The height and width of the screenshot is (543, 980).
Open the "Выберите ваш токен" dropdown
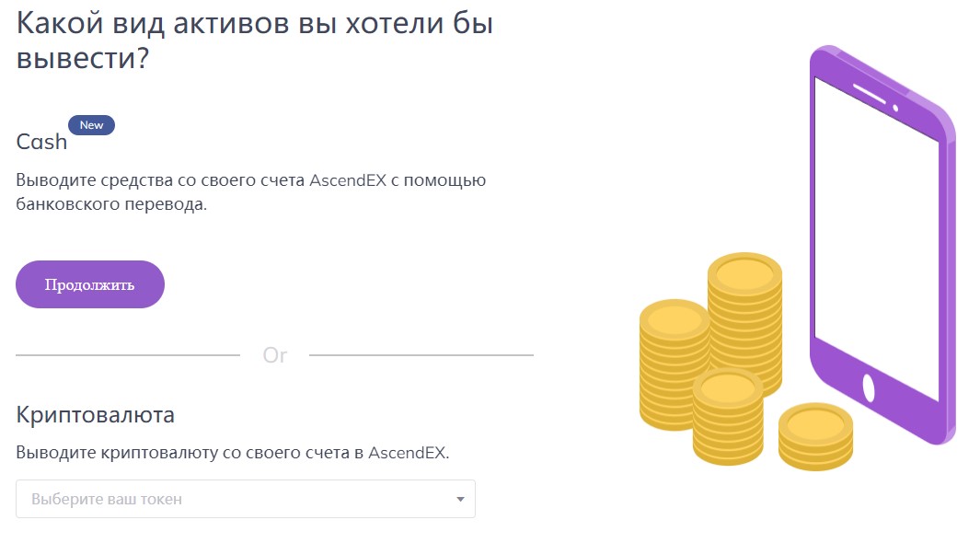click(x=235, y=499)
